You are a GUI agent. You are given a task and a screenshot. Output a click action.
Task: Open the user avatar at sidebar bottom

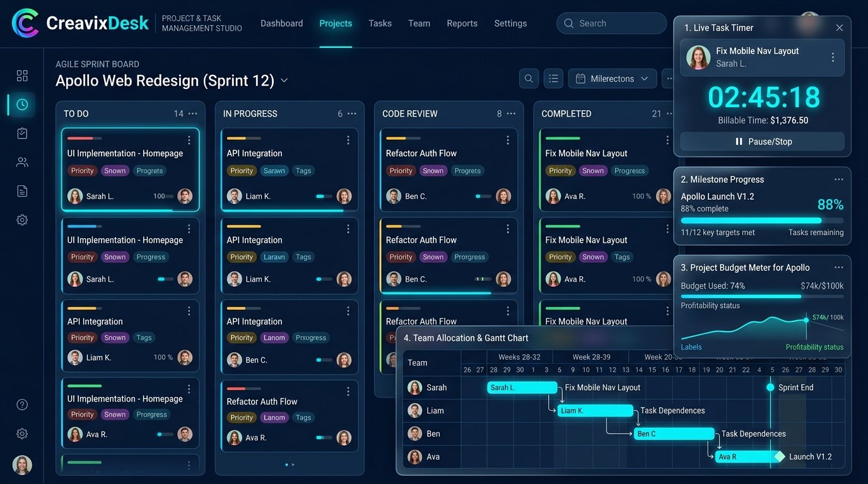(x=22, y=465)
